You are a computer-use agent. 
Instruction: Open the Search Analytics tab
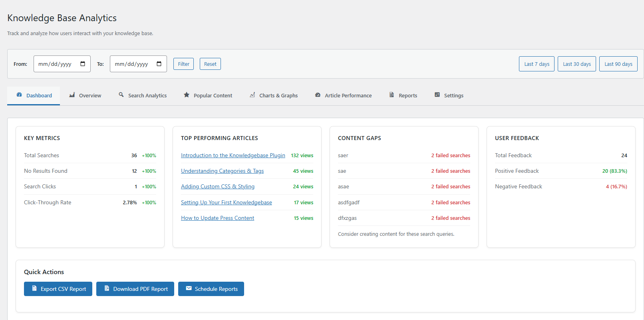point(143,96)
